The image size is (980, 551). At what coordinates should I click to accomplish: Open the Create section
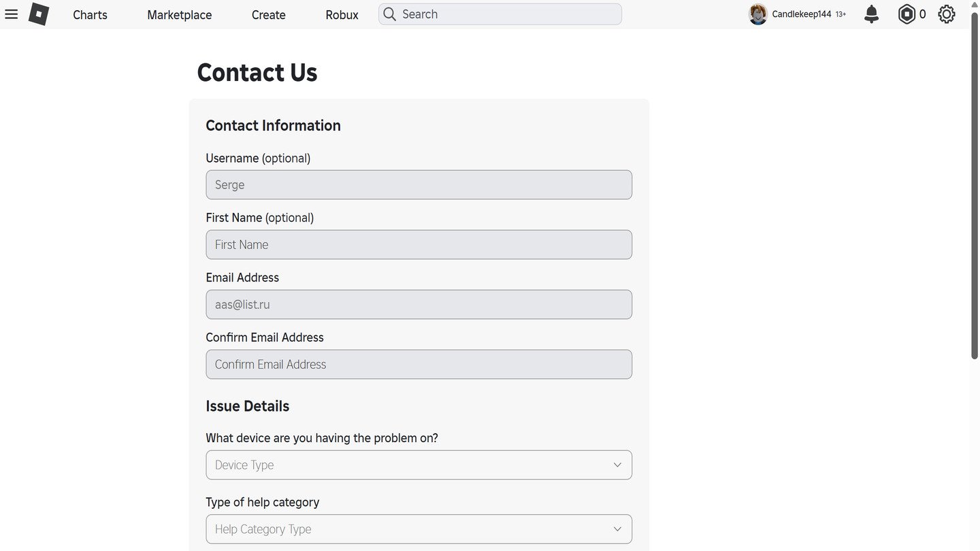[269, 14]
